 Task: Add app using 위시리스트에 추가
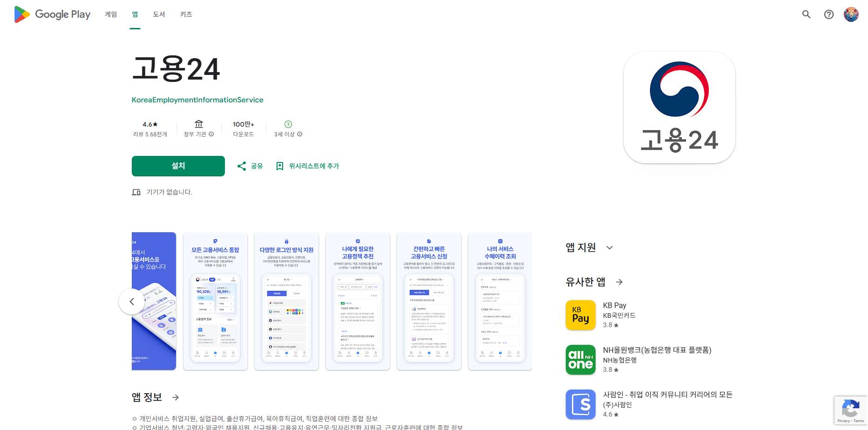click(308, 166)
